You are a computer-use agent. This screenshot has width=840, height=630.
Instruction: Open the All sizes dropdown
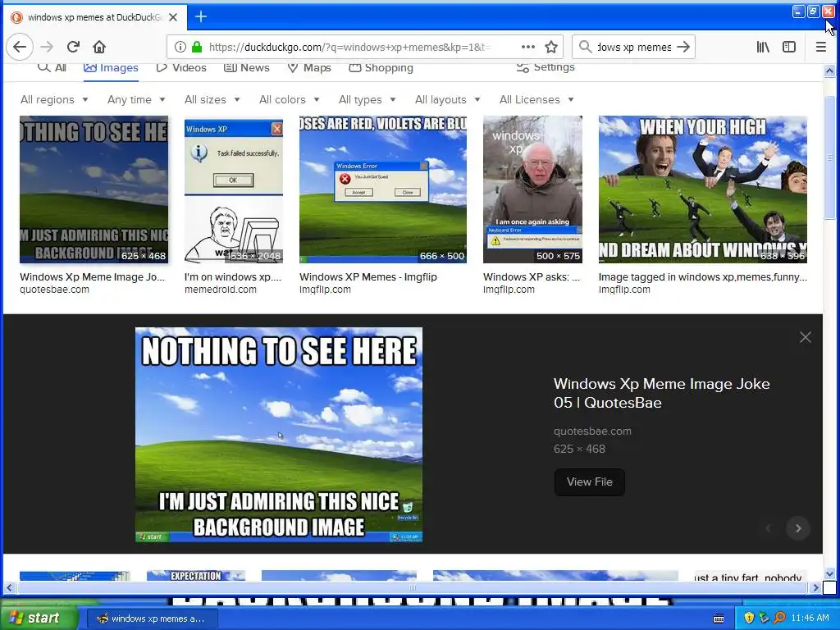(x=212, y=99)
